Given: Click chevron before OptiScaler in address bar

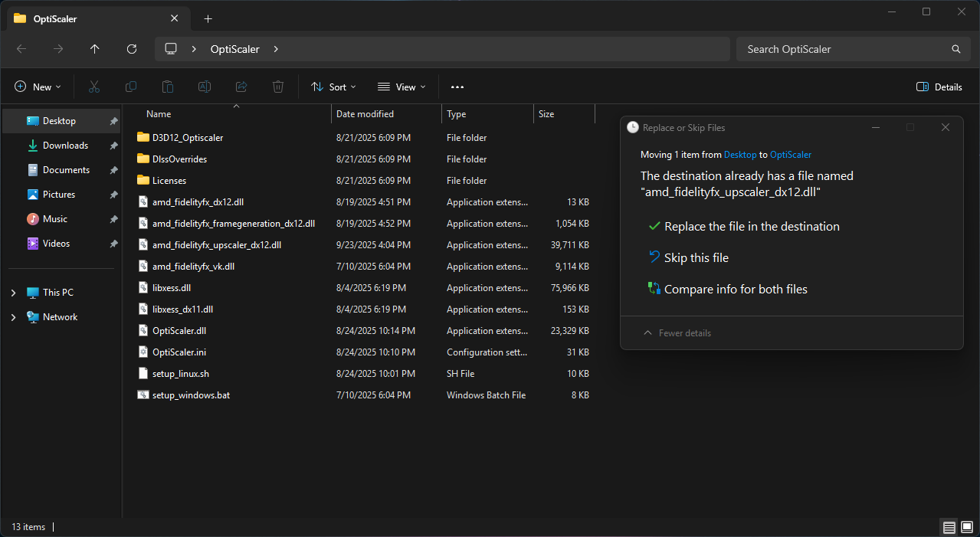Looking at the screenshot, I should (195, 49).
